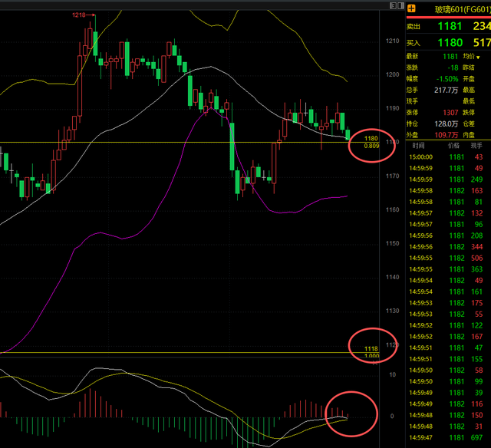Click the 外盘 value 109.7万
Image resolution: width=491 pixels, height=448 pixels.
pyautogui.click(x=447, y=135)
